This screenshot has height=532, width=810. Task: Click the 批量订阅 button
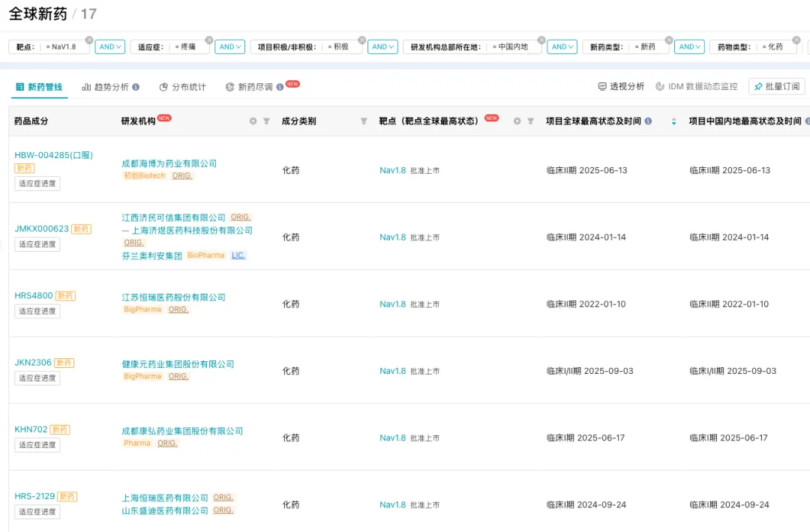[x=776, y=86]
